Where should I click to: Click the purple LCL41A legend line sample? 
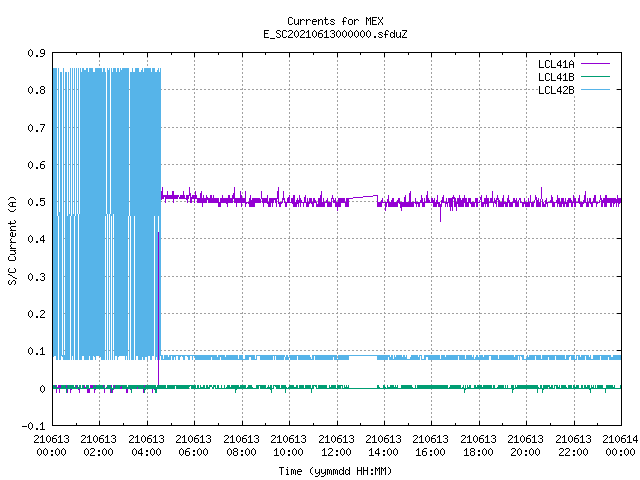[596, 64]
